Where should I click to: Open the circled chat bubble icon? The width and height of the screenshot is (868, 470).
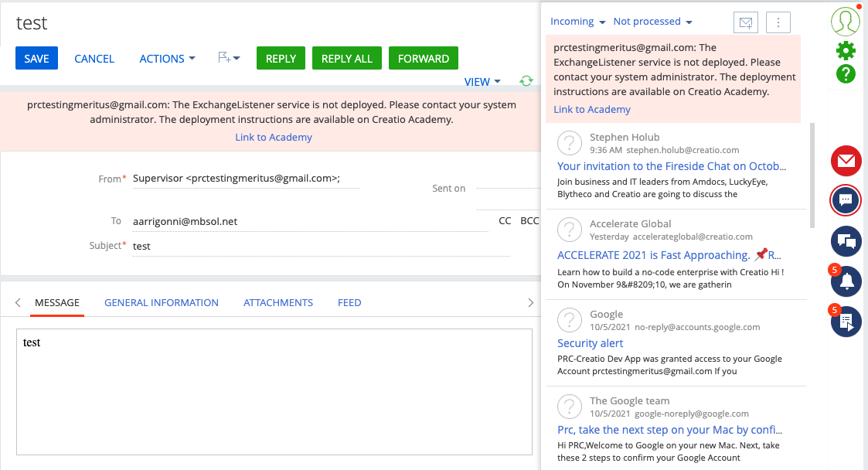846,200
